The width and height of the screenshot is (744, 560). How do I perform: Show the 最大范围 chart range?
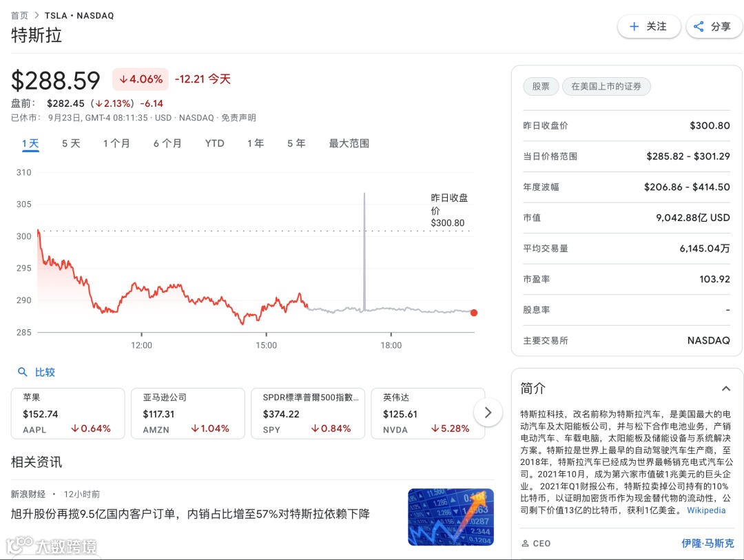349,144
